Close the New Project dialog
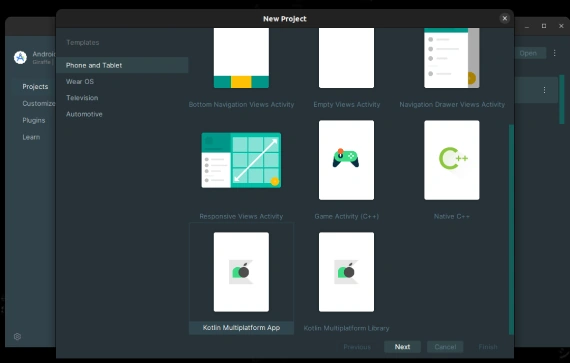Image resolution: width=570 pixels, height=363 pixels. pos(505,19)
